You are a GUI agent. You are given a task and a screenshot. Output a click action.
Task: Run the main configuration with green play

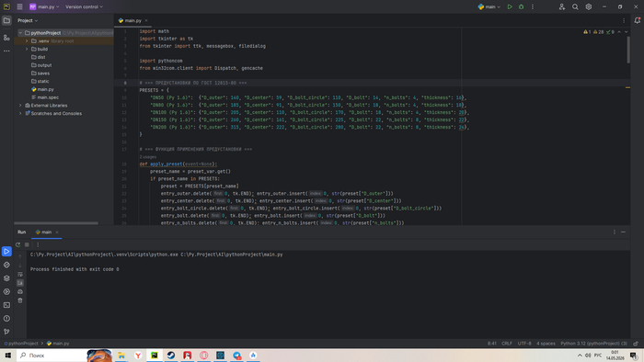point(510,7)
